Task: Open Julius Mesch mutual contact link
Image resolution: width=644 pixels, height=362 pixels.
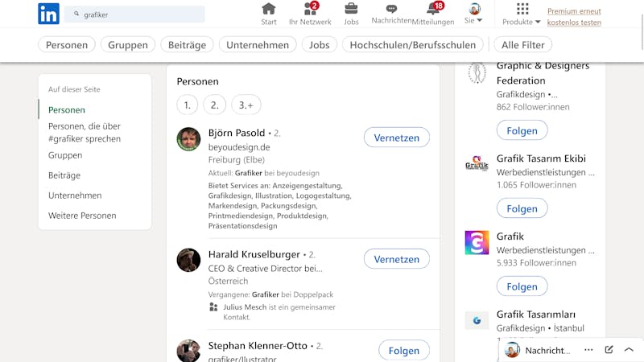Action: coord(245,307)
